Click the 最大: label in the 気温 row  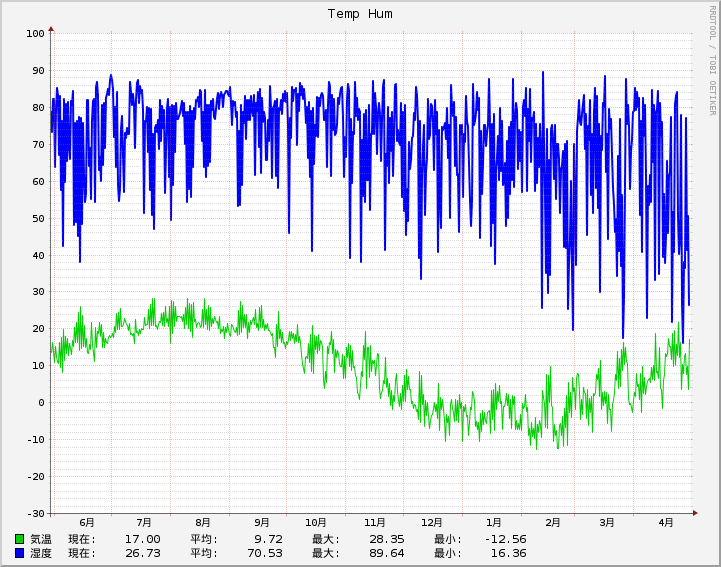pos(326,539)
